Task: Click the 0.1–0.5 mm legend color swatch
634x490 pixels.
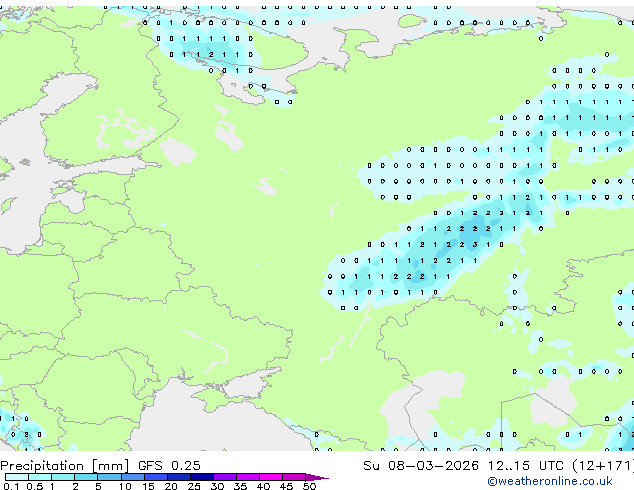Action: point(17,477)
